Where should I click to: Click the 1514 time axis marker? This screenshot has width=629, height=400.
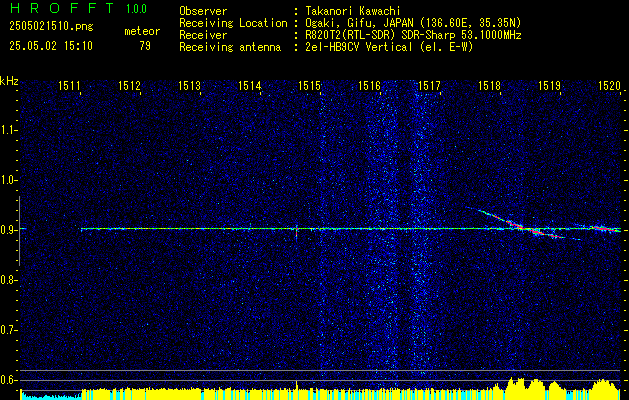pyautogui.click(x=250, y=85)
